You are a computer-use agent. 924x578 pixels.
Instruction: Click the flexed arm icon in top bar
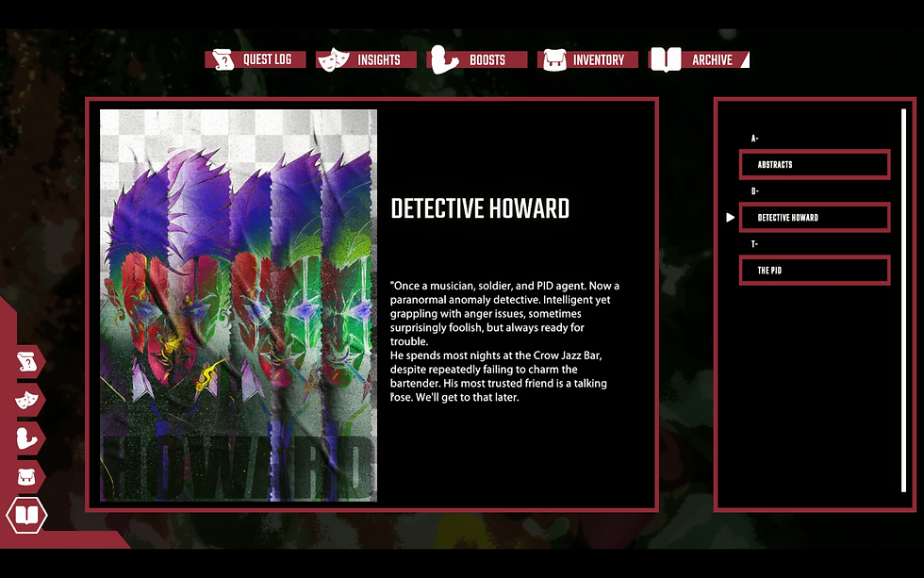(444, 59)
